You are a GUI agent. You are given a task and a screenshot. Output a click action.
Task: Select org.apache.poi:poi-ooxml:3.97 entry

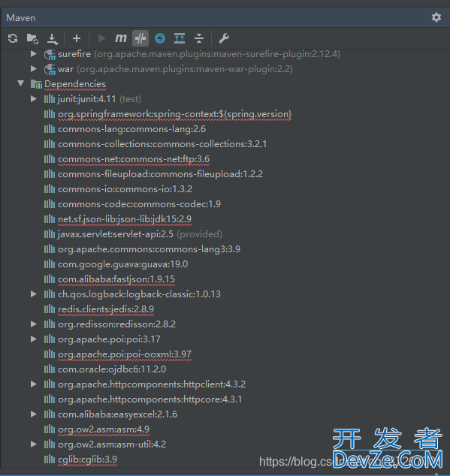(125, 354)
